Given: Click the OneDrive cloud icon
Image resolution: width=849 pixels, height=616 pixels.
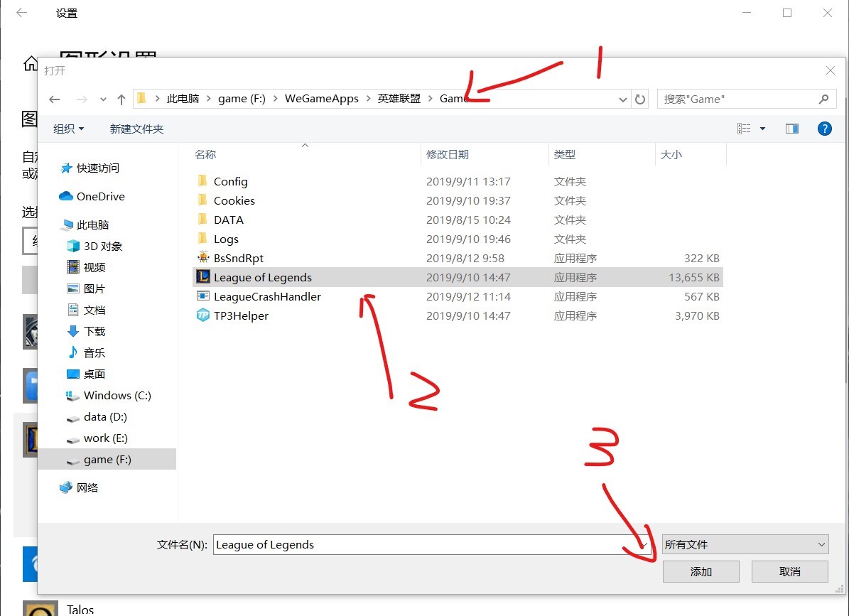Looking at the screenshot, I should pyautogui.click(x=65, y=196).
